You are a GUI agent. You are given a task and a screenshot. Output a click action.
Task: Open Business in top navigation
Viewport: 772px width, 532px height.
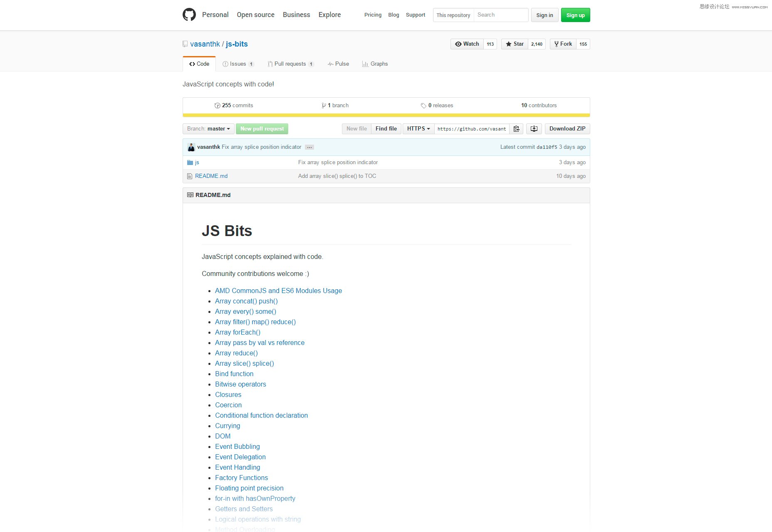pyautogui.click(x=297, y=15)
